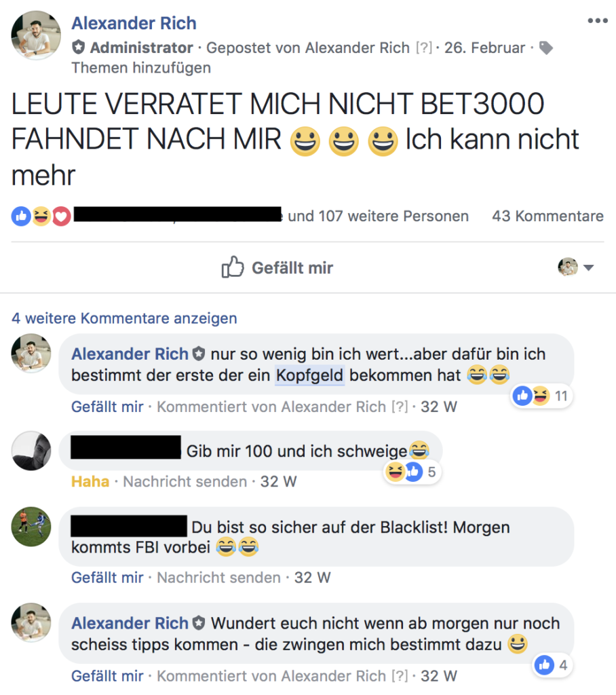616x695 pixels.
Task: Click the thumbs-up icon next to Gefällt mir
Action: pos(233,267)
